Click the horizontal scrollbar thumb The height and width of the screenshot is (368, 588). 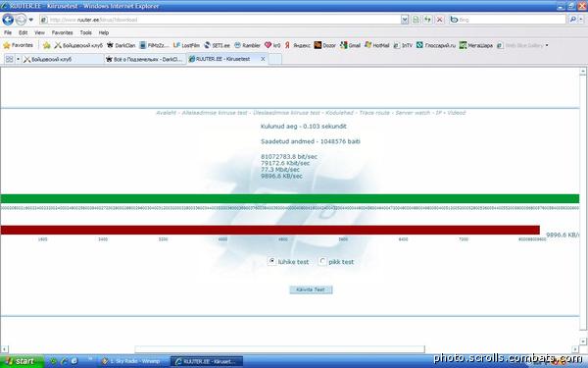(x=279, y=349)
